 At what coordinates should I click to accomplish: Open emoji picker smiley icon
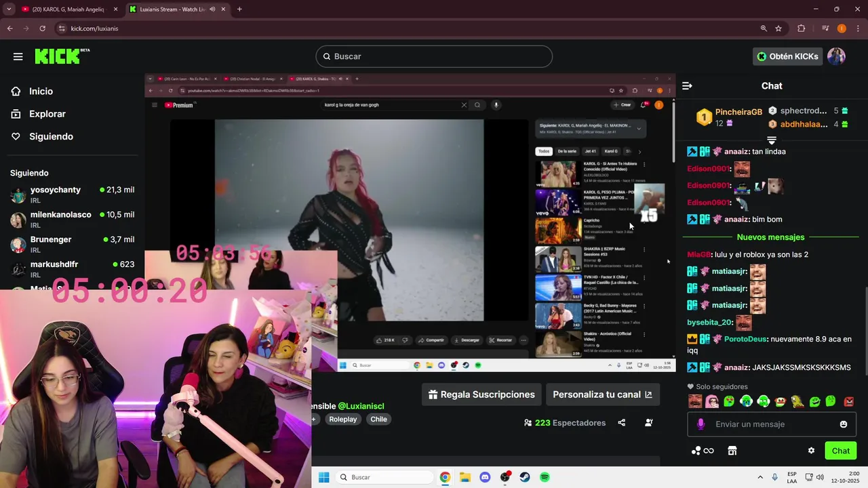pos(844,424)
